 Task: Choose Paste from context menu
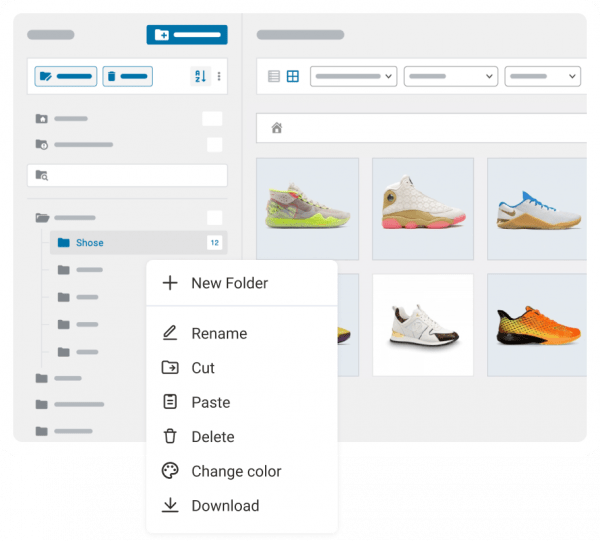242,402
